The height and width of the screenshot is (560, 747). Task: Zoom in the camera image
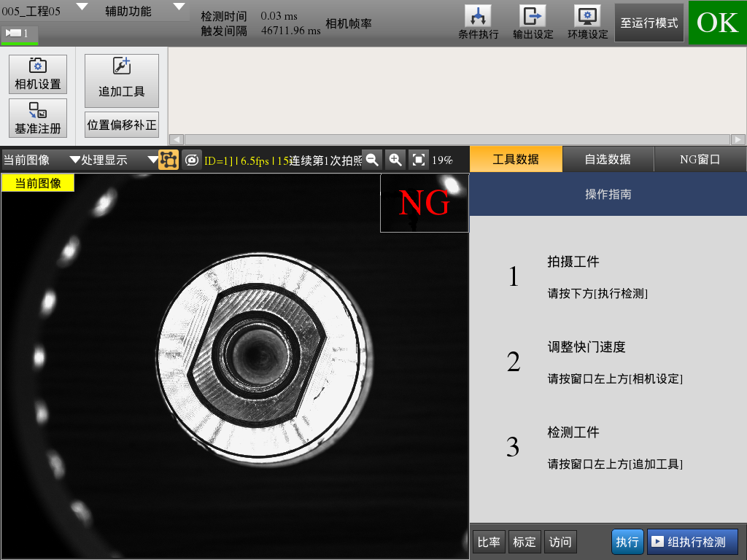click(395, 160)
